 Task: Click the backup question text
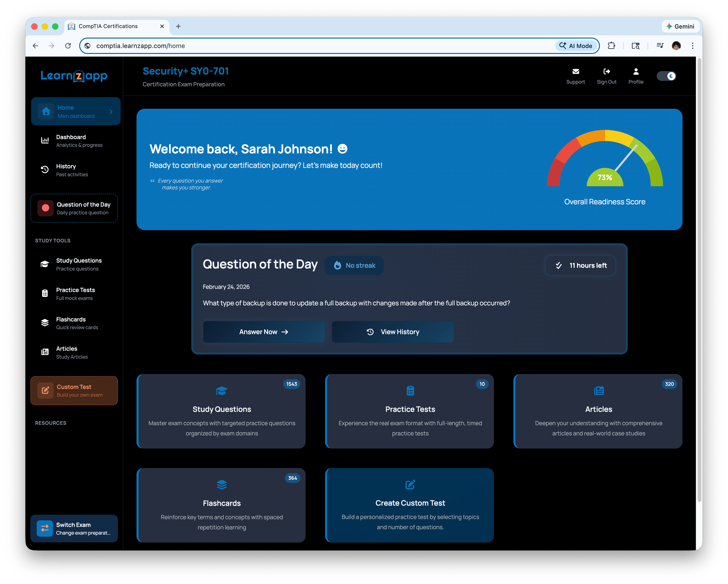click(x=357, y=303)
